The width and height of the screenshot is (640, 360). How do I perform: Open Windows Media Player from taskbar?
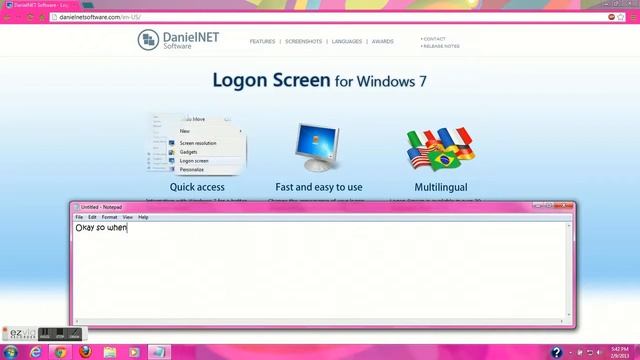tap(134, 352)
